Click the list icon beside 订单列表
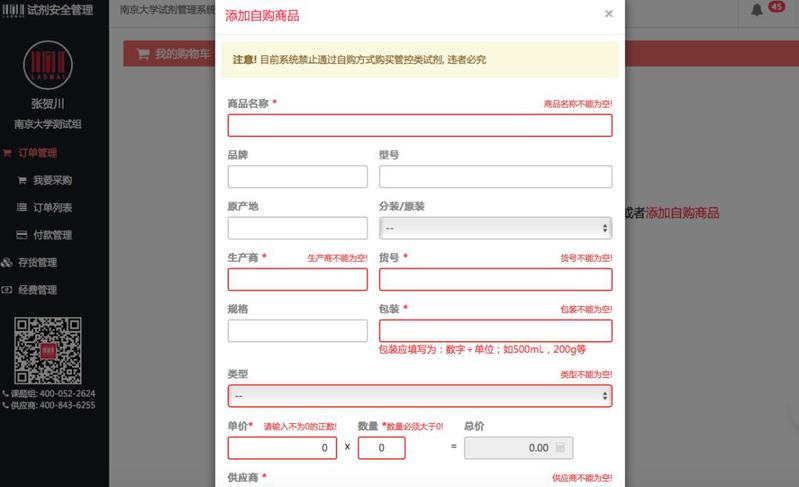 point(22,208)
